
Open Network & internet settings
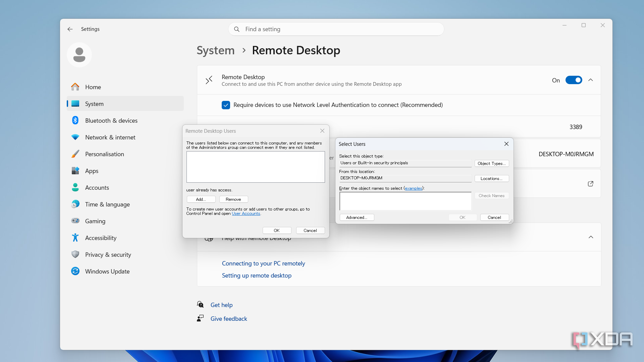pyautogui.click(x=125, y=137)
